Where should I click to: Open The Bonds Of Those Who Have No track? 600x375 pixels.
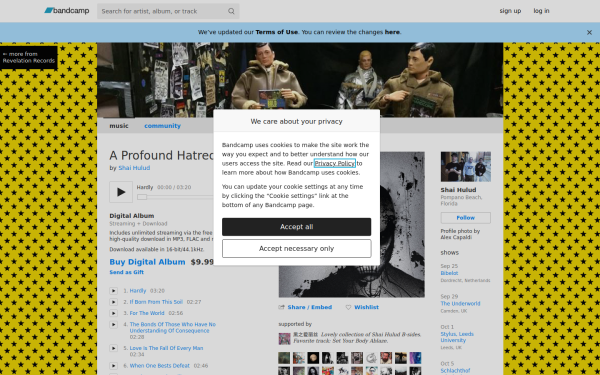point(173,328)
